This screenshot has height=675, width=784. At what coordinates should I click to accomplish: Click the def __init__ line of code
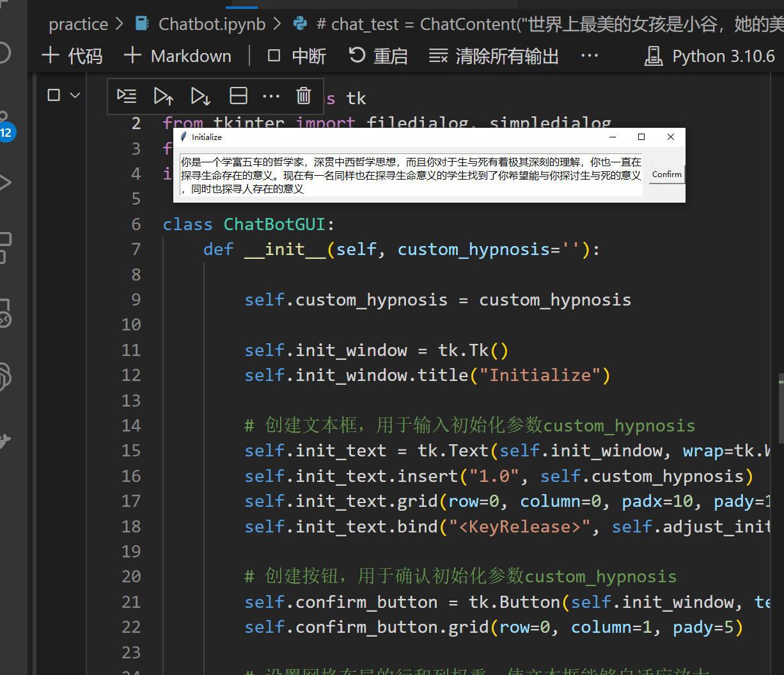[x=402, y=249]
